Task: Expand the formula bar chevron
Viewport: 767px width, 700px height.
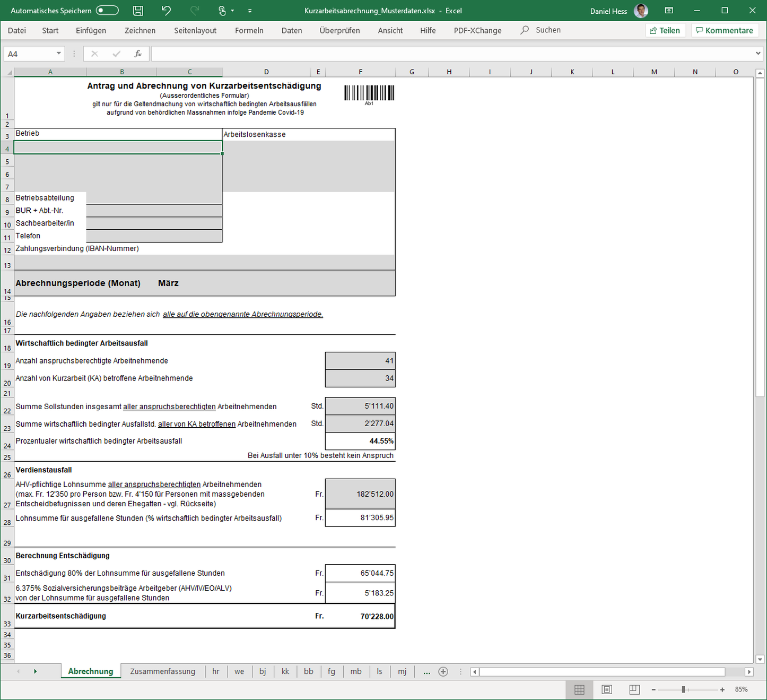Action: tap(758, 54)
